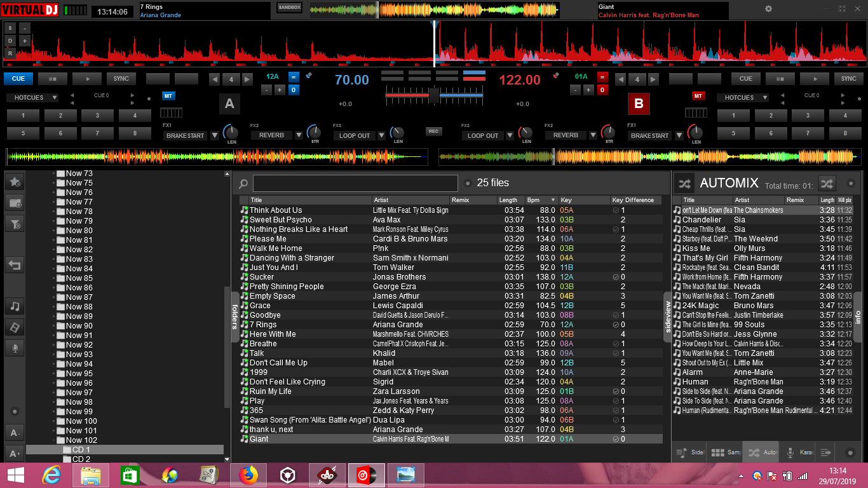Sort the file list by Bpm column
The width and height of the screenshot is (868, 488).
click(541, 200)
